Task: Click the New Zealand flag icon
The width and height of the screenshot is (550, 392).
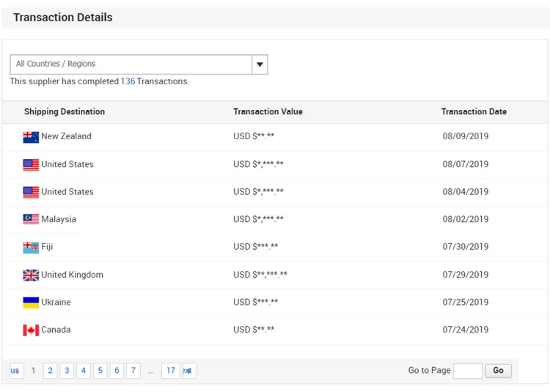Action: (31, 137)
